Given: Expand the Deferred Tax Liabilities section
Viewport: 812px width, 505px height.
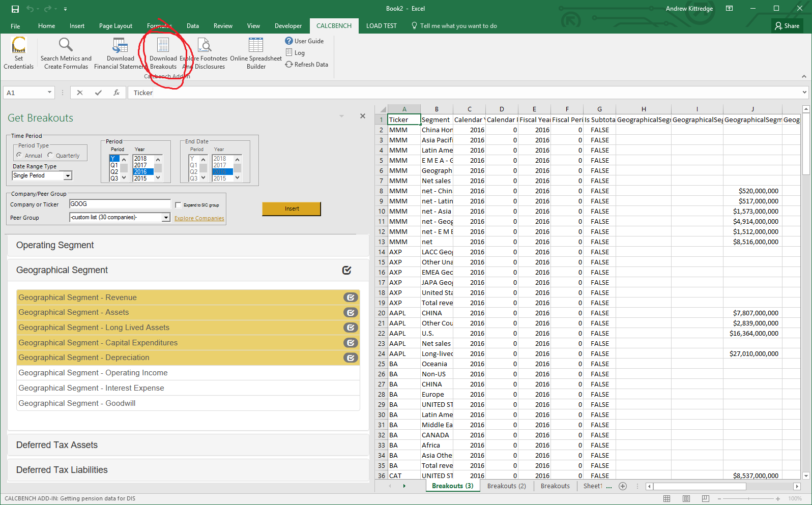Looking at the screenshot, I should tap(188, 470).
